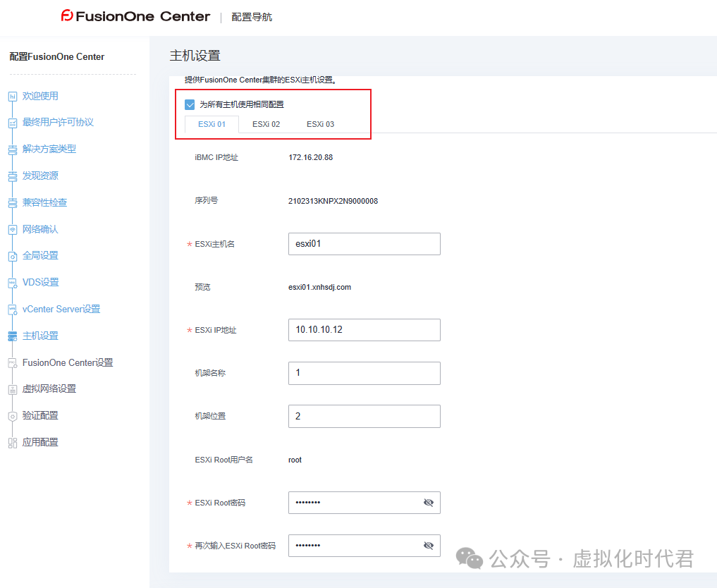Screen dimensions: 717x588
Task: Click the 发现资源 step icon
Action: click(13, 176)
